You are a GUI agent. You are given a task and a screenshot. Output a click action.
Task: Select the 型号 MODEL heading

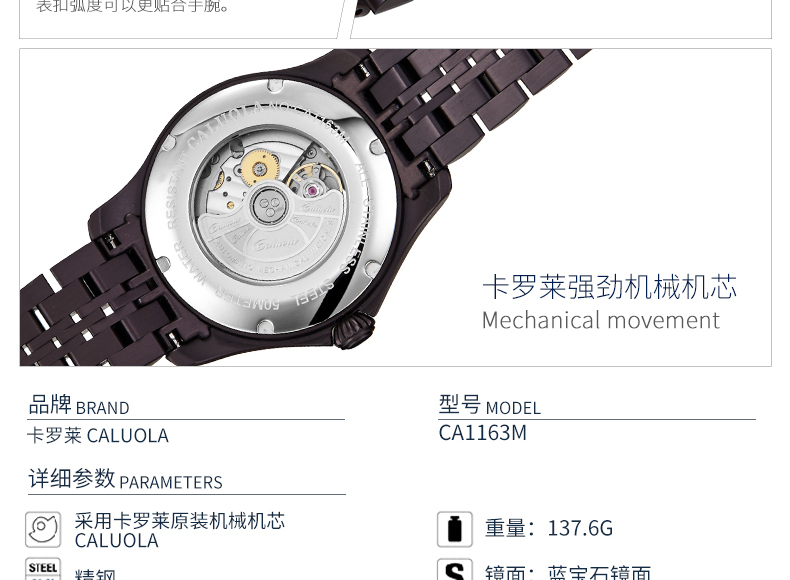(490, 406)
